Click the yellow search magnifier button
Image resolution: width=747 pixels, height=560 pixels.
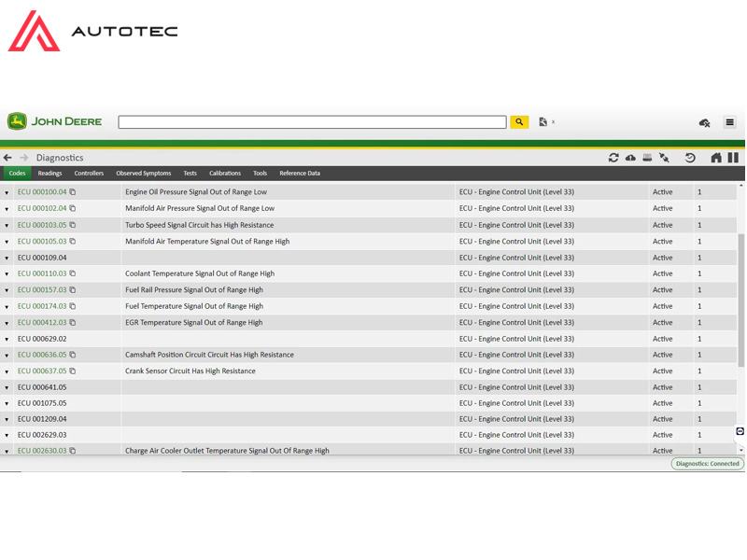(519, 122)
